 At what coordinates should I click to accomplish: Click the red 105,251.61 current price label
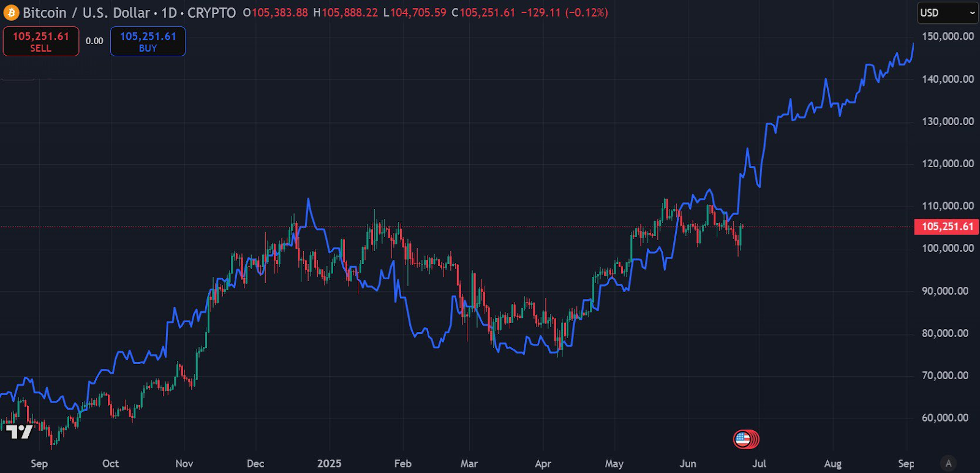coord(947,227)
